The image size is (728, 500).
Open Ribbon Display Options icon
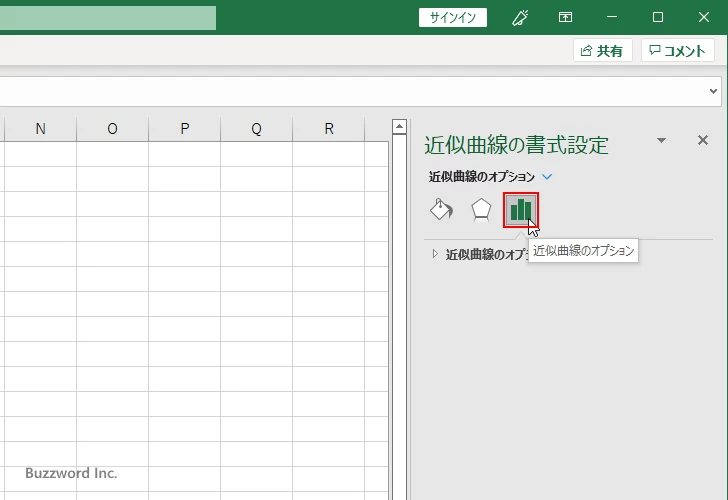tap(566, 17)
